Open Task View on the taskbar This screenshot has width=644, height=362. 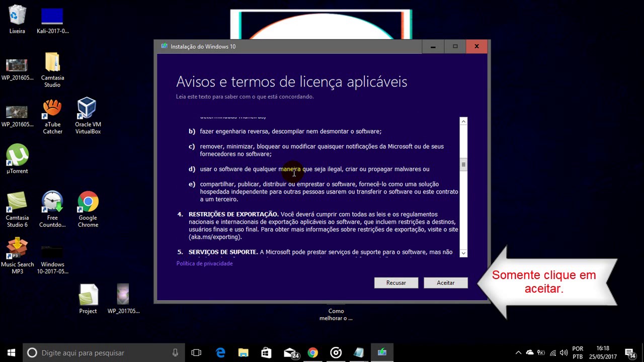pyautogui.click(x=196, y=352)
